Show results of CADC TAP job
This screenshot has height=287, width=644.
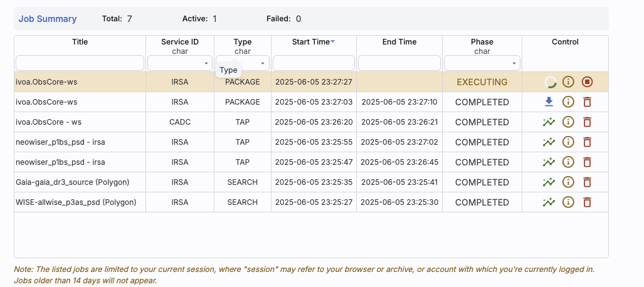(549, 122)
